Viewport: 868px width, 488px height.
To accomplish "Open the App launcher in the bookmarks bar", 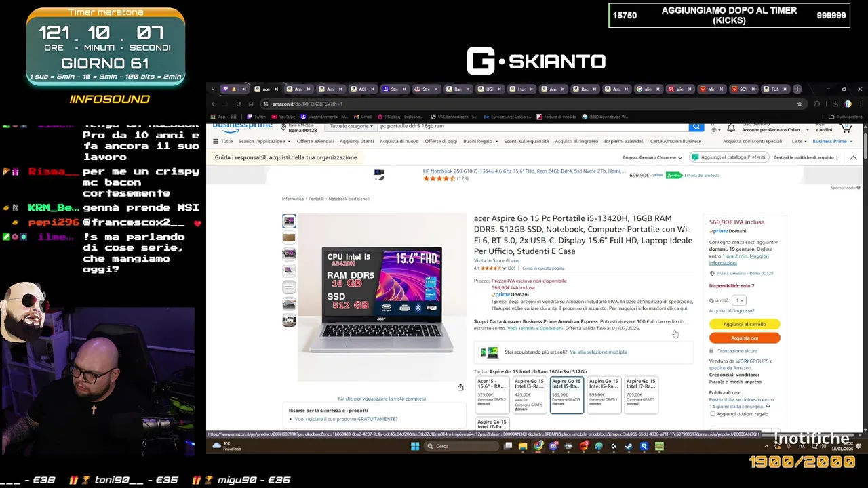I will pyautogui.click(x=218, y=117).
